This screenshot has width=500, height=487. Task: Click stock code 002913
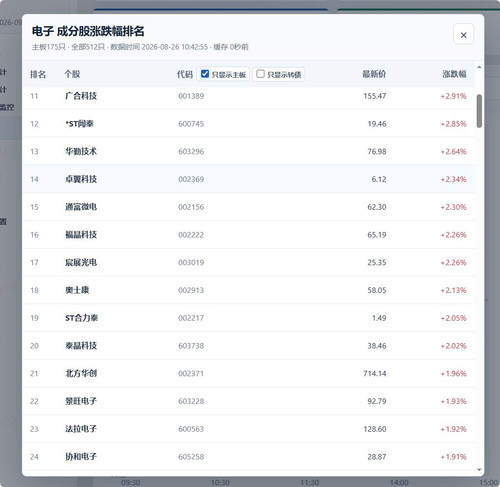(191, 290)
